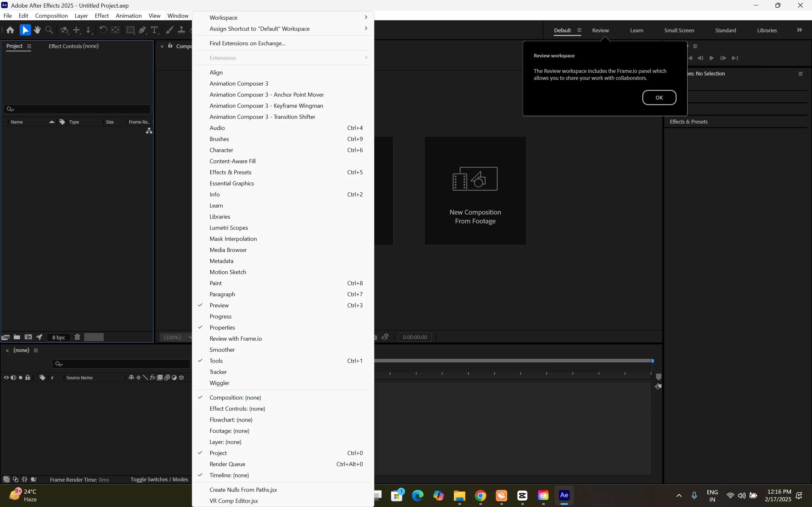
Task: Click the Home icon in toolbar
Action: [x=10, y=30]
